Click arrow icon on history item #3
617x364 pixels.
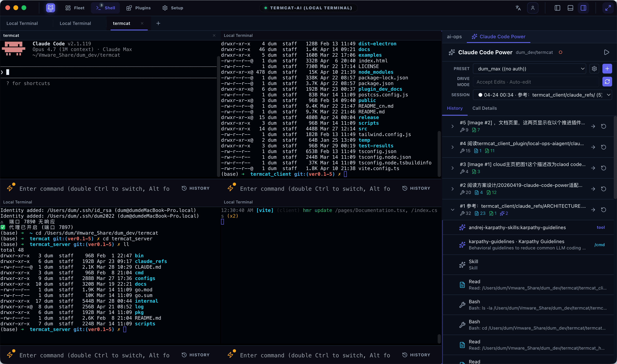(593, 168)
